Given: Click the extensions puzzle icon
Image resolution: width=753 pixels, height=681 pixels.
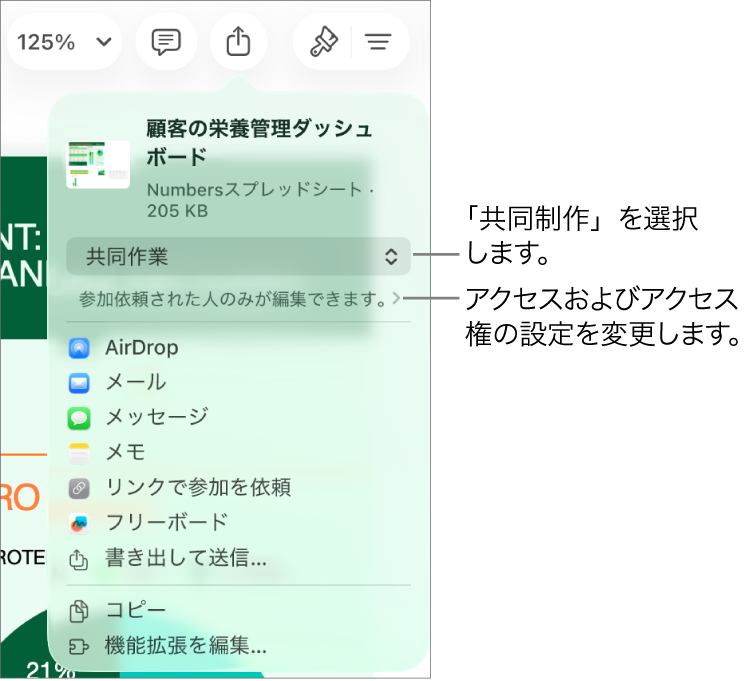Looking at the screenshot, I should pyautogui.click(x=79, y=647).
